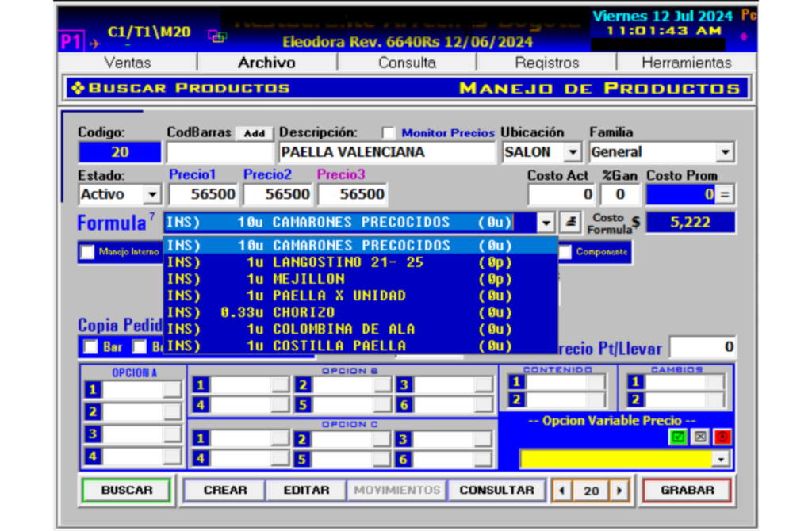This screenshot has width=812, height=531.
Task: Click the MOVIMIENTOS button
Action: [397, 490]
